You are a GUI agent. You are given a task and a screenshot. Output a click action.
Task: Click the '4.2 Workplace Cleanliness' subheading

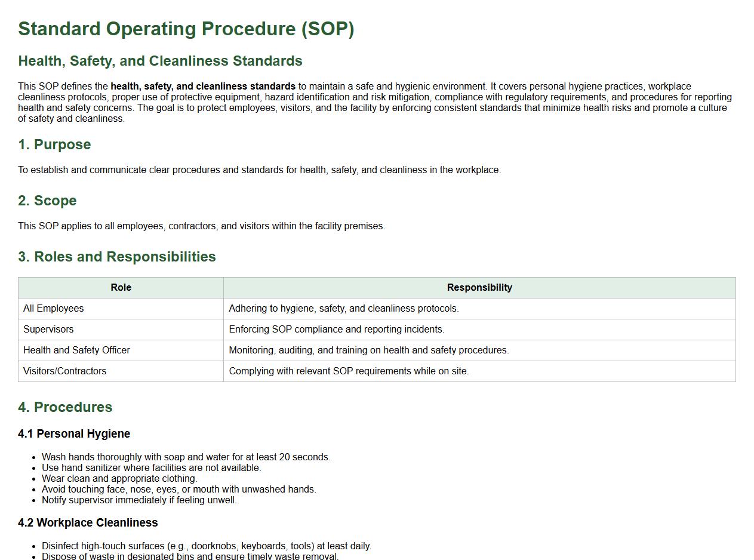(88, 523)
